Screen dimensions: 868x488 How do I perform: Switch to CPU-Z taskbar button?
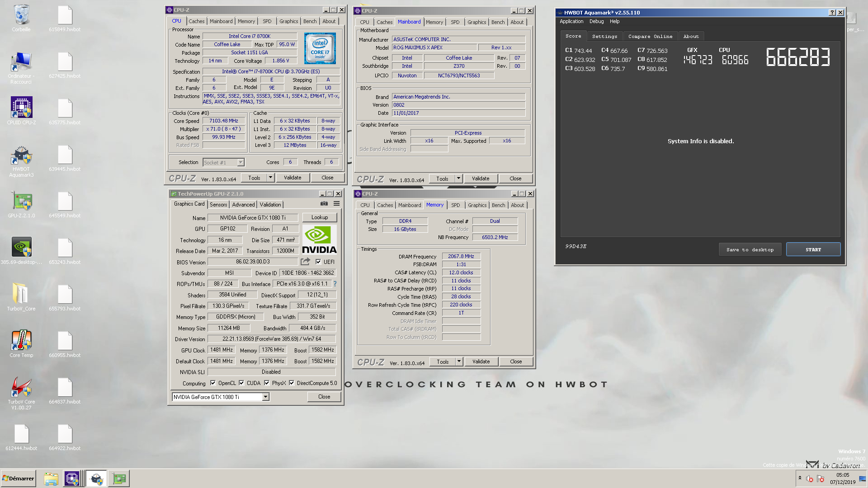[72, 479]
